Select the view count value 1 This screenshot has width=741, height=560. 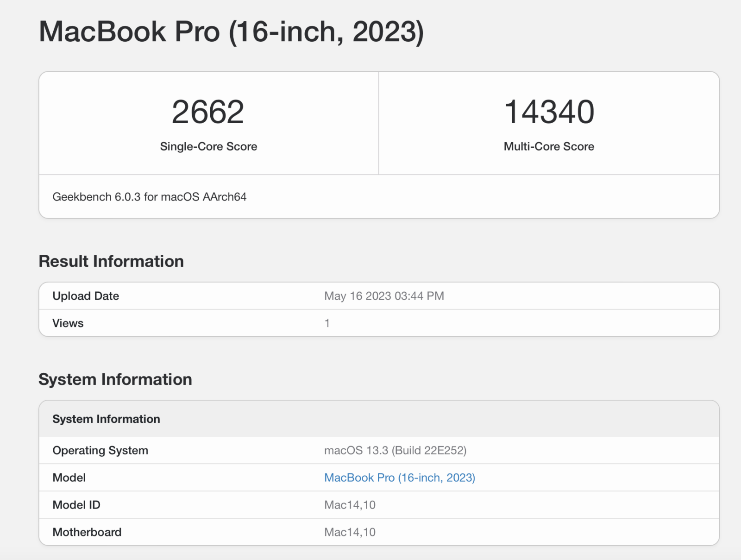(x=327, y=323)
